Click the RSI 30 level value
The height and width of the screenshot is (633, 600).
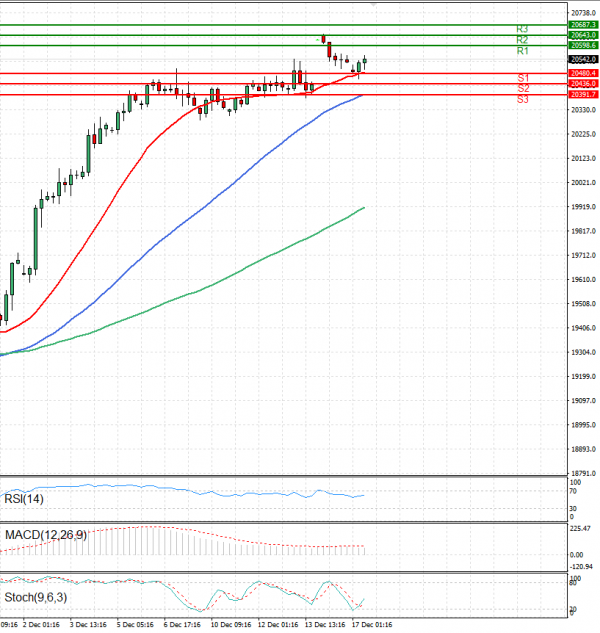(x=573, y=509)
